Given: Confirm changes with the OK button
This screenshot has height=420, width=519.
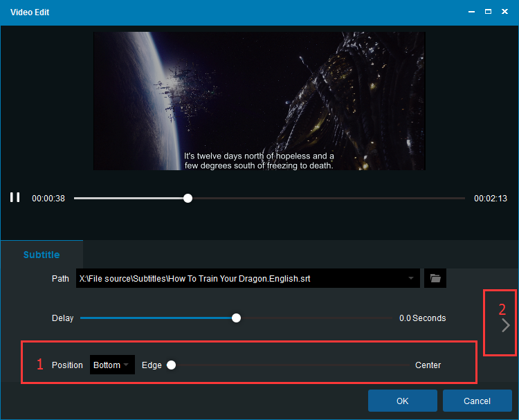Looking at the screenshot, I should pos(402,401).
